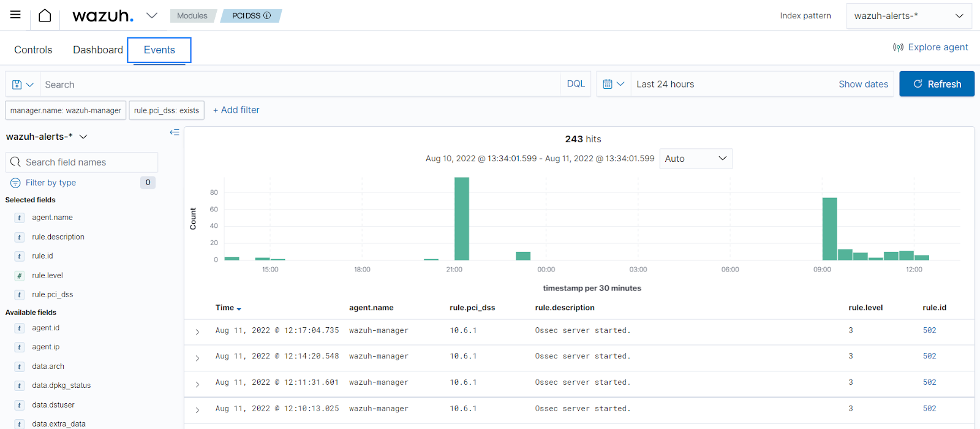Click the tallest histogram bar near 21:00
The image size is (980, 429).
461,219
